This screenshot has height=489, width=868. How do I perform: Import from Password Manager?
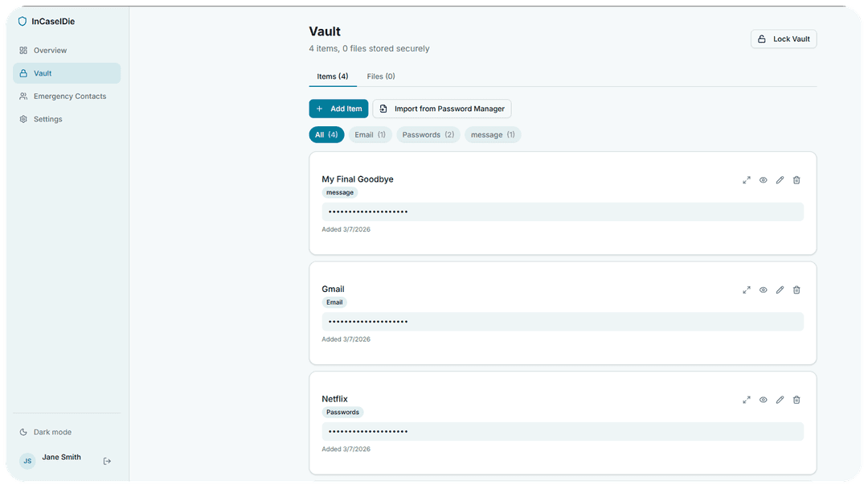click(x=442, y=109)
